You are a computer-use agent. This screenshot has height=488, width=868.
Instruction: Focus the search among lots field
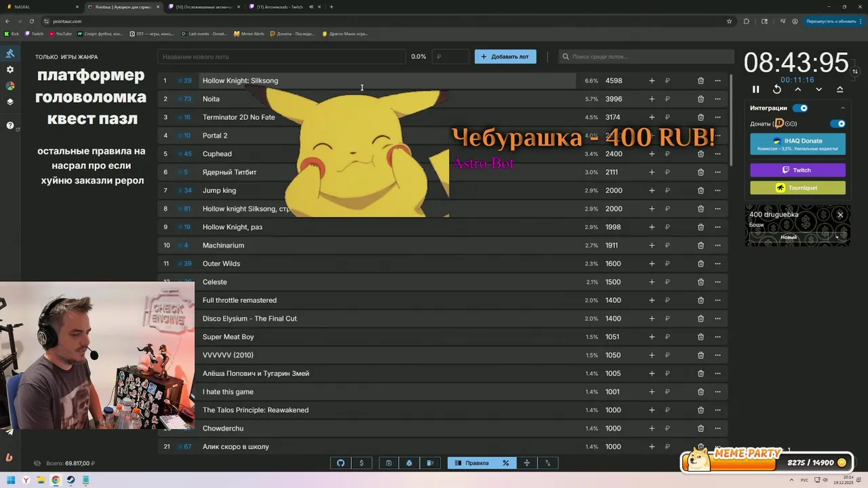[x=646, y=57]
